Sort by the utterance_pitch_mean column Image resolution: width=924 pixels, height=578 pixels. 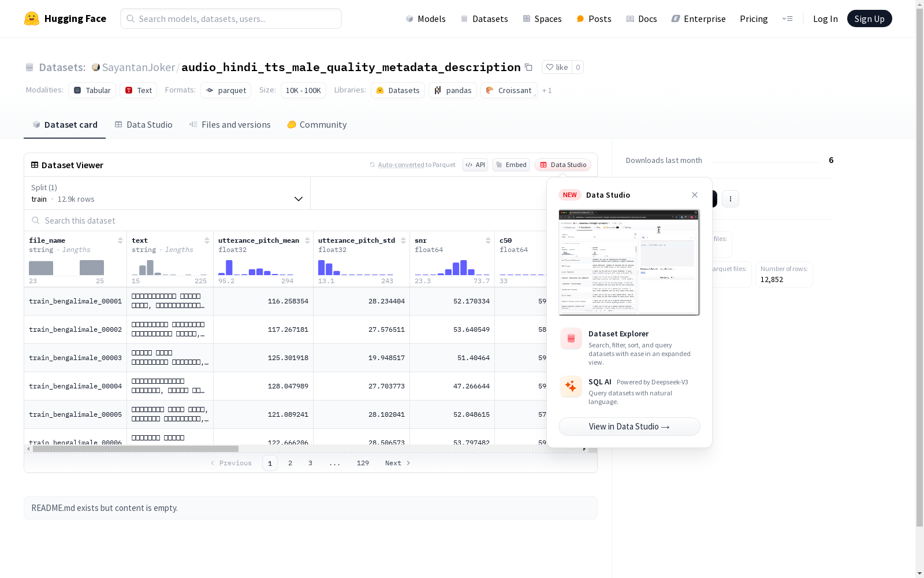[307, 240]
